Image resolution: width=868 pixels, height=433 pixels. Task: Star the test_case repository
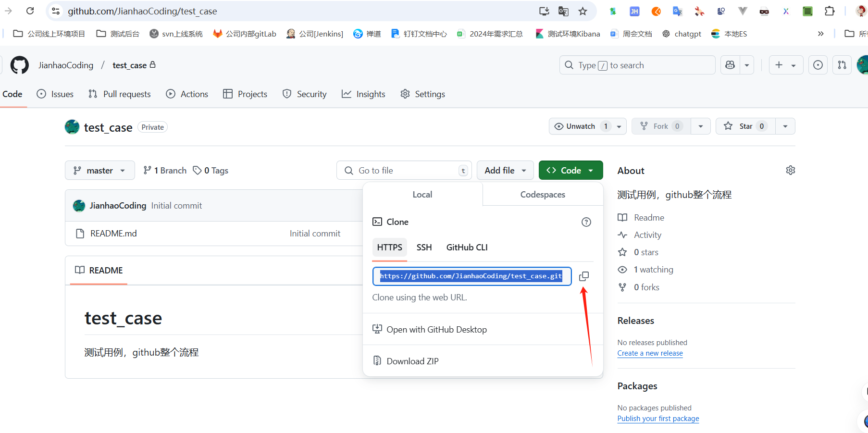point(745,126)
